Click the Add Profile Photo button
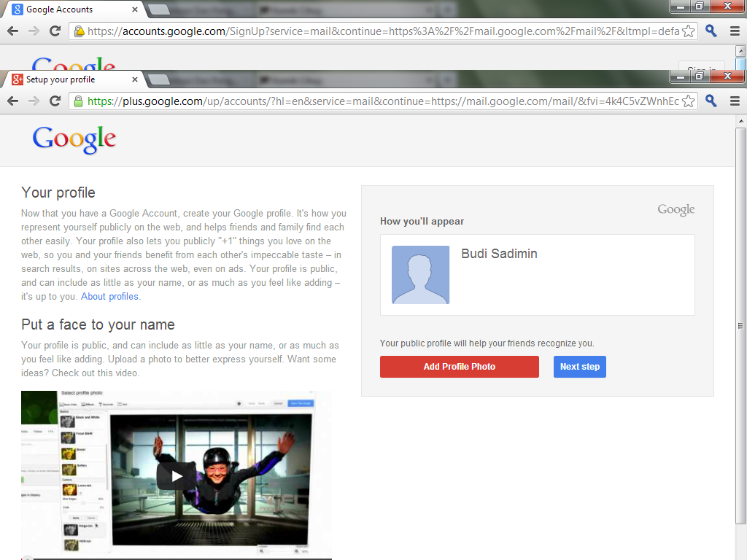747x560 pixels. click(x=460, y=367)
